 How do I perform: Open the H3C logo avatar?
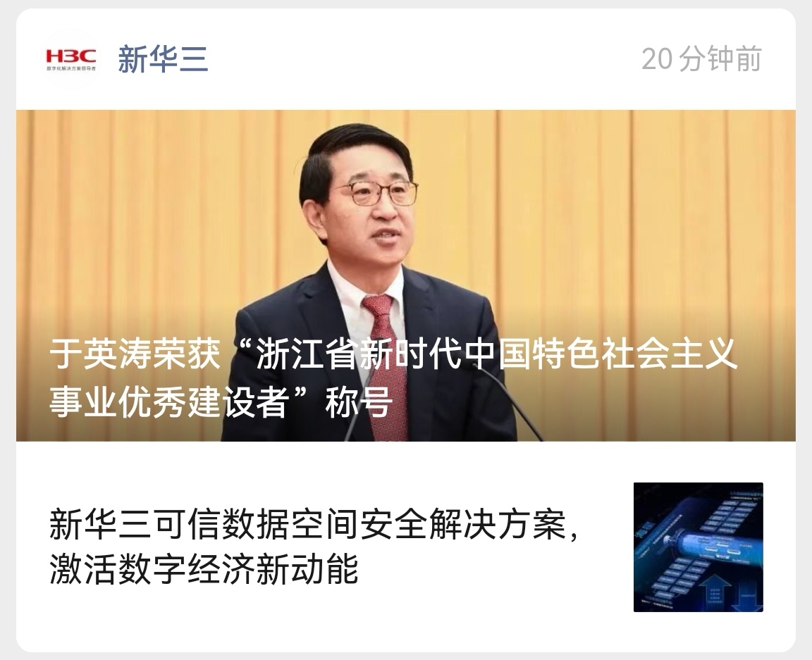tap(71, 58)
